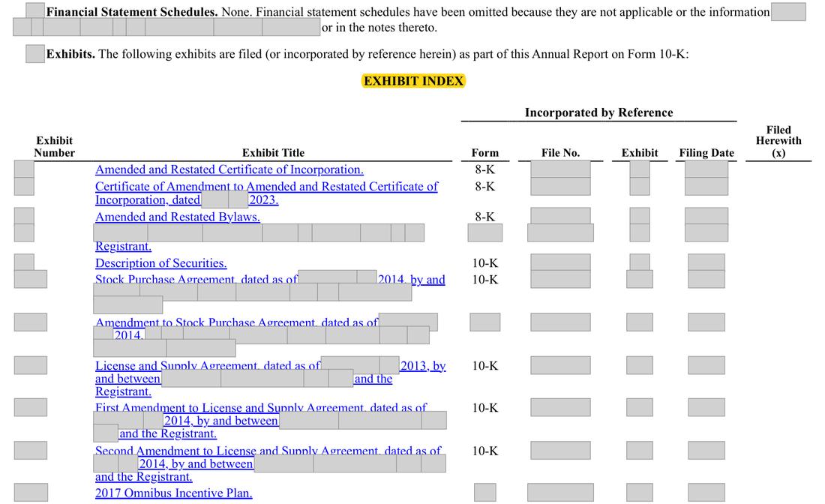The width and height of the screenshot is (825, 504).
Task: Click 8-K in Amended Certificate of Incorporation row
Action: click(484, 169)
